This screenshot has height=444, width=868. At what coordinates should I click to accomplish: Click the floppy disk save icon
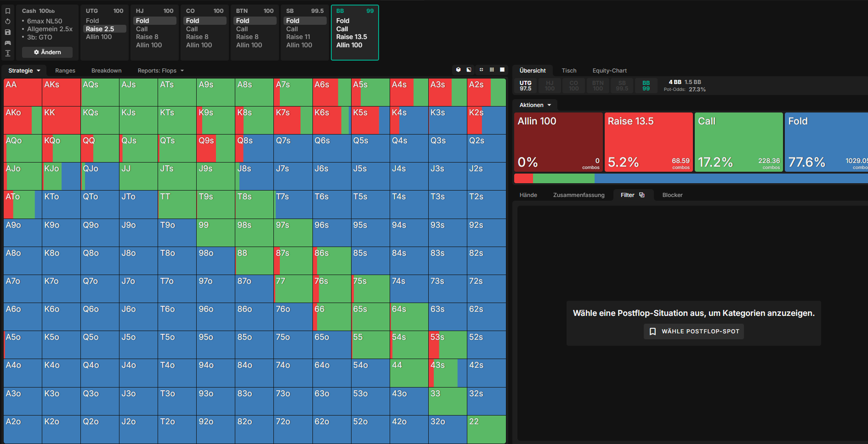8,32
